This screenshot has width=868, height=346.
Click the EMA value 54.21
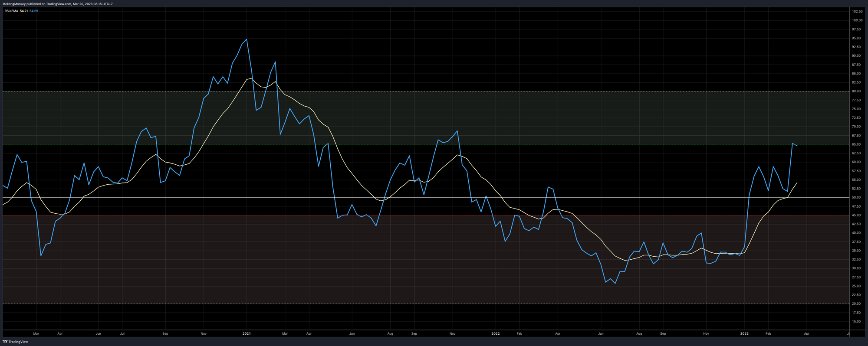[x=24, y=11]
